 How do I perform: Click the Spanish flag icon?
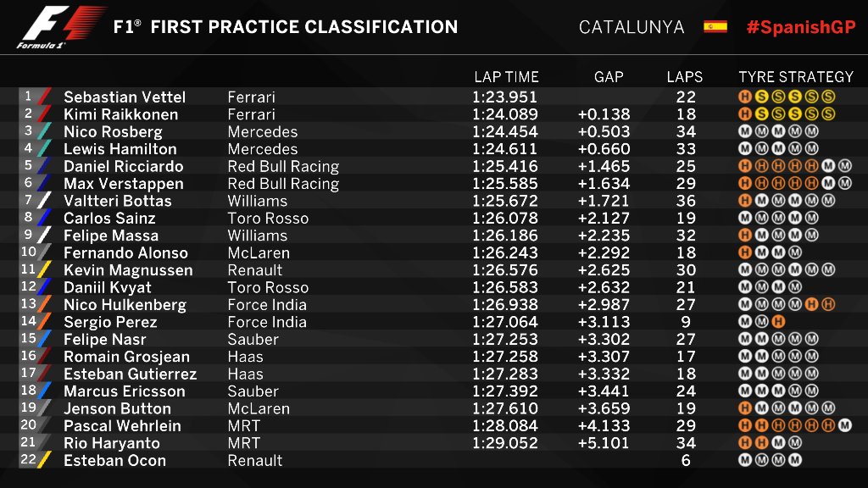[x=715, y=26]
